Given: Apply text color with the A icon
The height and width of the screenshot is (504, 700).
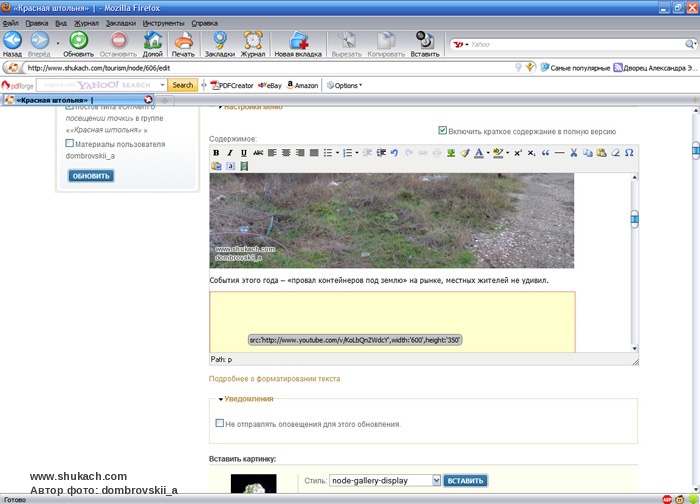Looking at the screenshot, I should (479, 153).
